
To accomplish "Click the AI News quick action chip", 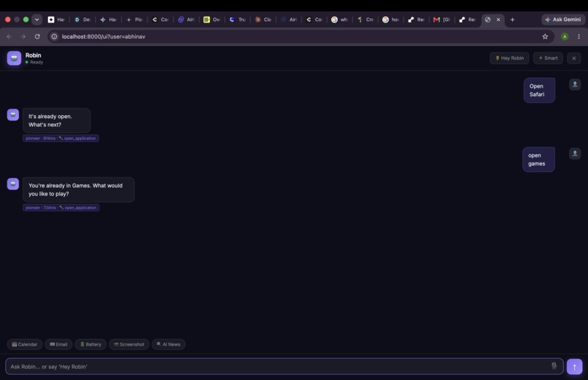I will 169,344.
